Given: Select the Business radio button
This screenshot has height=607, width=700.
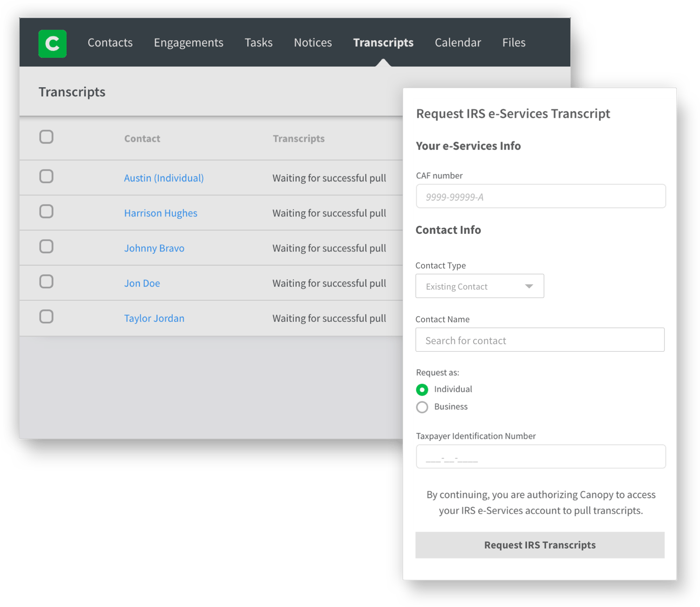Looking at the screenshot, I should [422, 407].
